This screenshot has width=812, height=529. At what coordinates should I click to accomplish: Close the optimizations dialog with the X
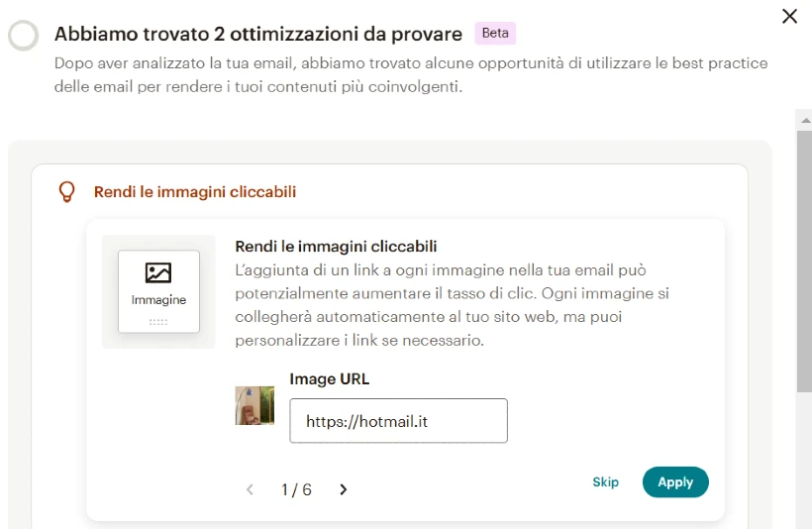coord(789,16)
